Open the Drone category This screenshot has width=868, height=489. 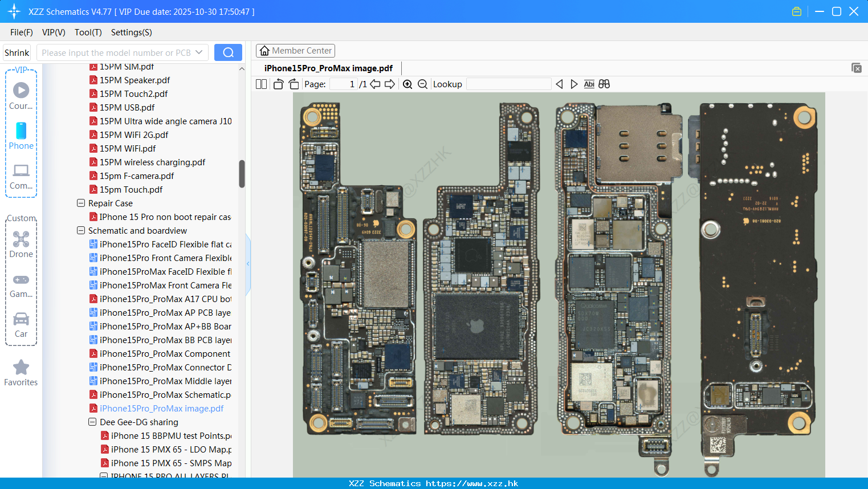coord(21,244)
